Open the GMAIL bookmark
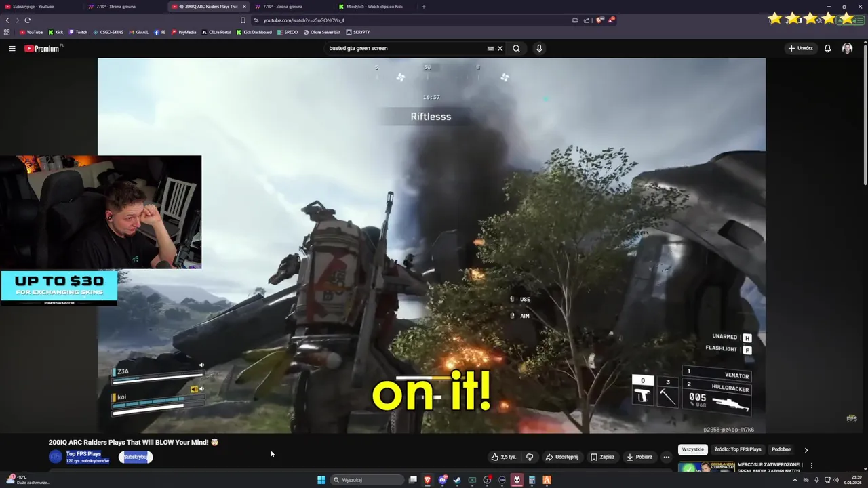This screenshot has width=868, height=488. pyautogui.click(x=138, y=32)
